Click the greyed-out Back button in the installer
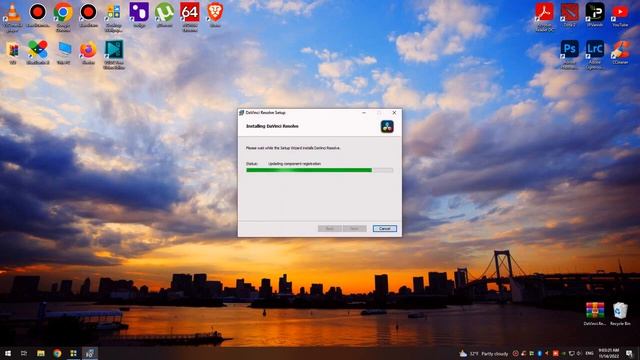This screenshot has height=360, width=640. [330, 229]
